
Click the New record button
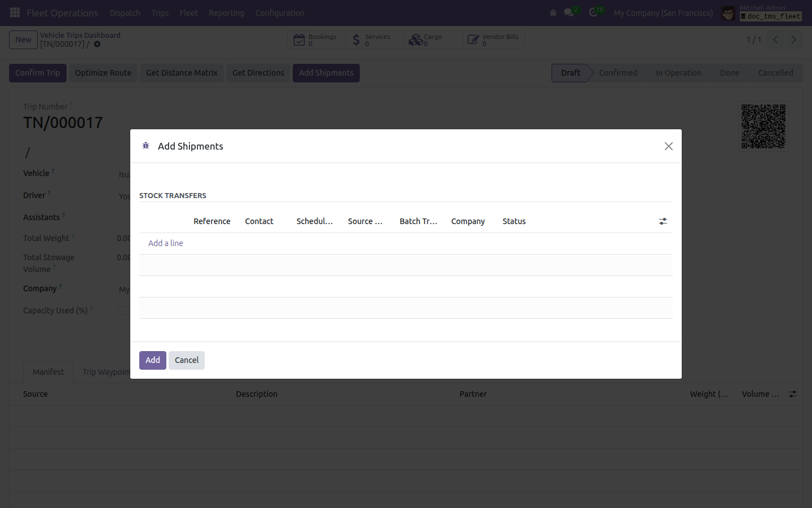[23, 40]
